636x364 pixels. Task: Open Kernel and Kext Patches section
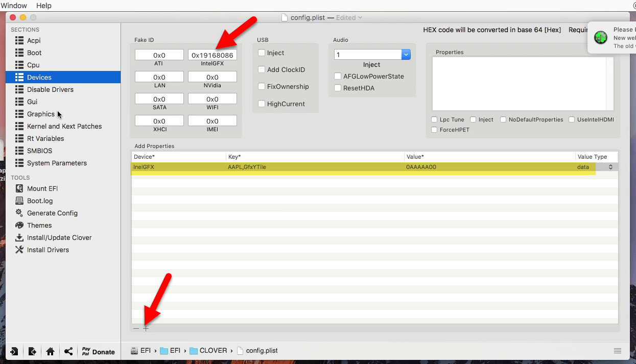click(x=63, y=126)
